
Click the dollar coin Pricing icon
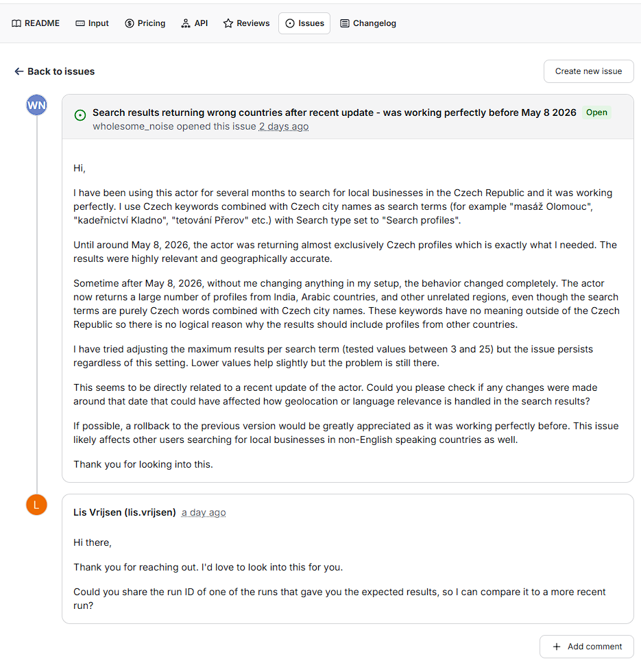pos(130,23)
